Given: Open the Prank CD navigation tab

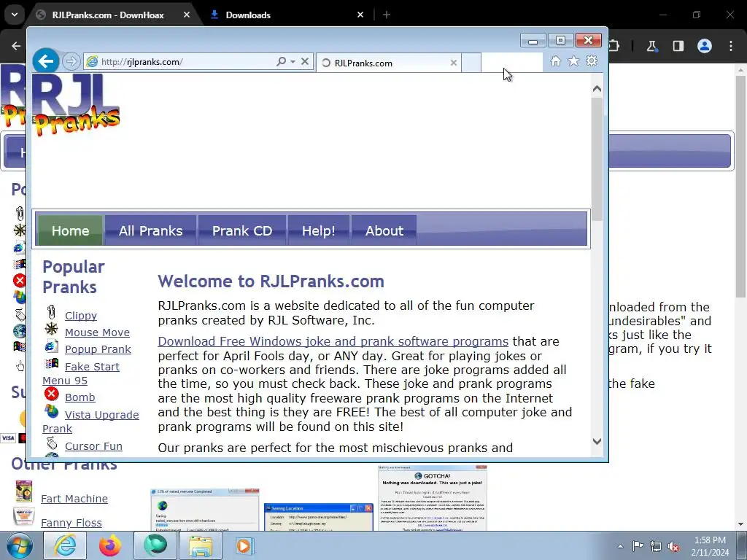Looking at the screenshot, I should coord(242,230).
